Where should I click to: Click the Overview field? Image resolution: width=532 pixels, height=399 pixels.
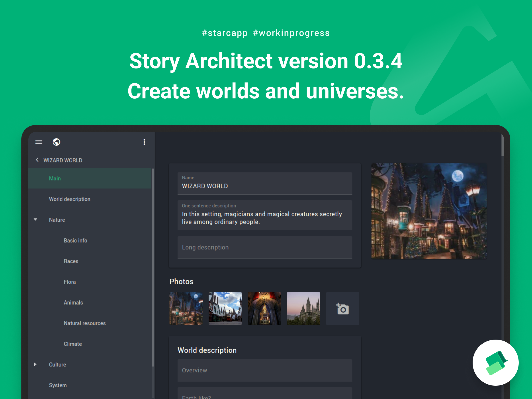pos(265,370)
